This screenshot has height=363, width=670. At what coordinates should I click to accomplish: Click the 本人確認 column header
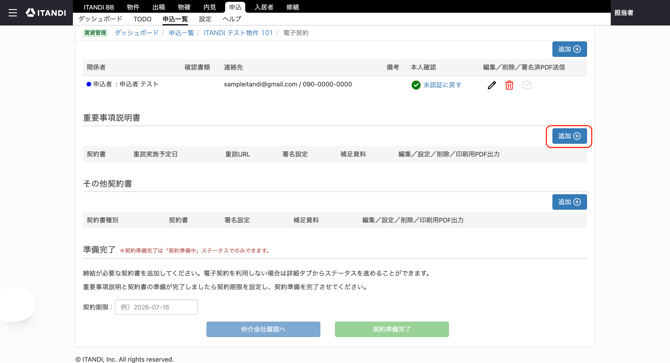tap(423, 67)
